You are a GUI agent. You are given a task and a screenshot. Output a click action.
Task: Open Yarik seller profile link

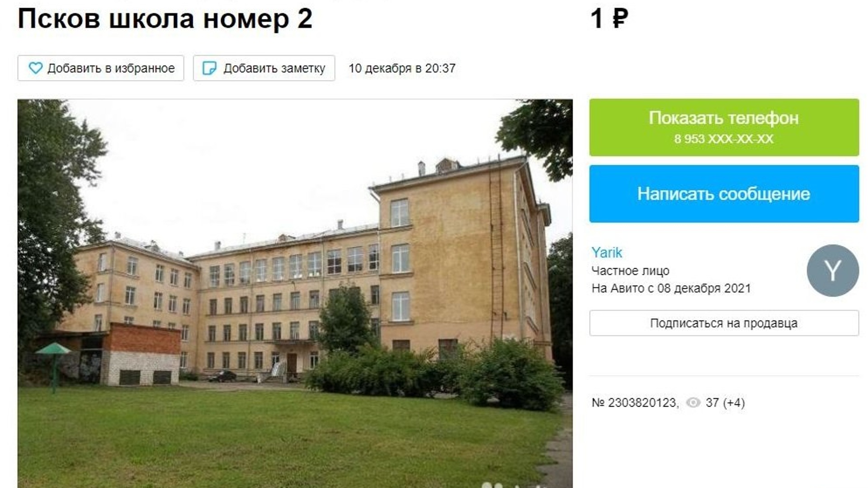click(607, 253)
